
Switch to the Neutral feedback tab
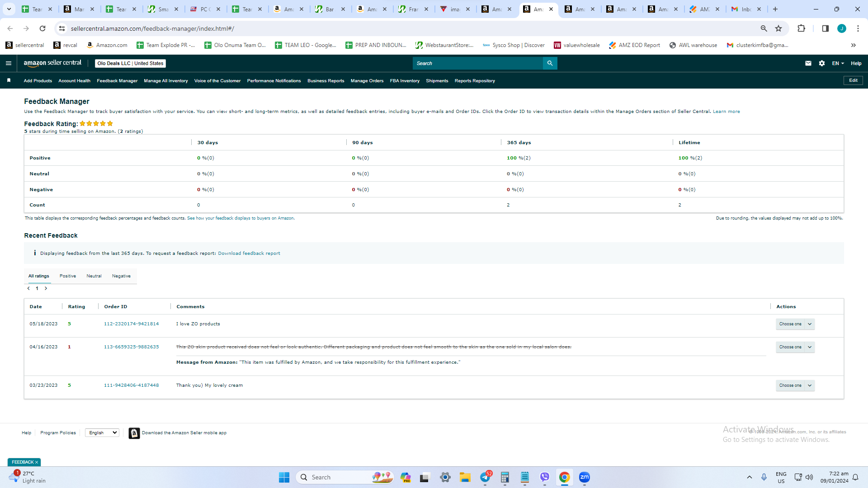94,276
